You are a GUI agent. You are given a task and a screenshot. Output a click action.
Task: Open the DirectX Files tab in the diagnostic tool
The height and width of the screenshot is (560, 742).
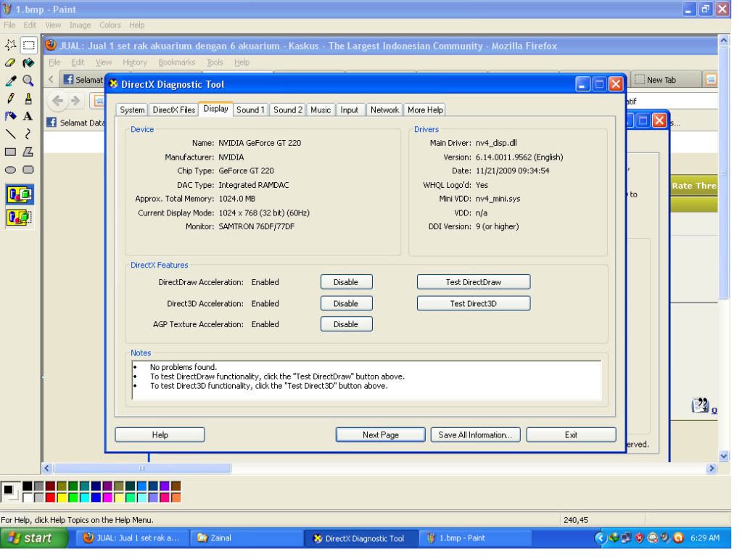coord(173,110)
